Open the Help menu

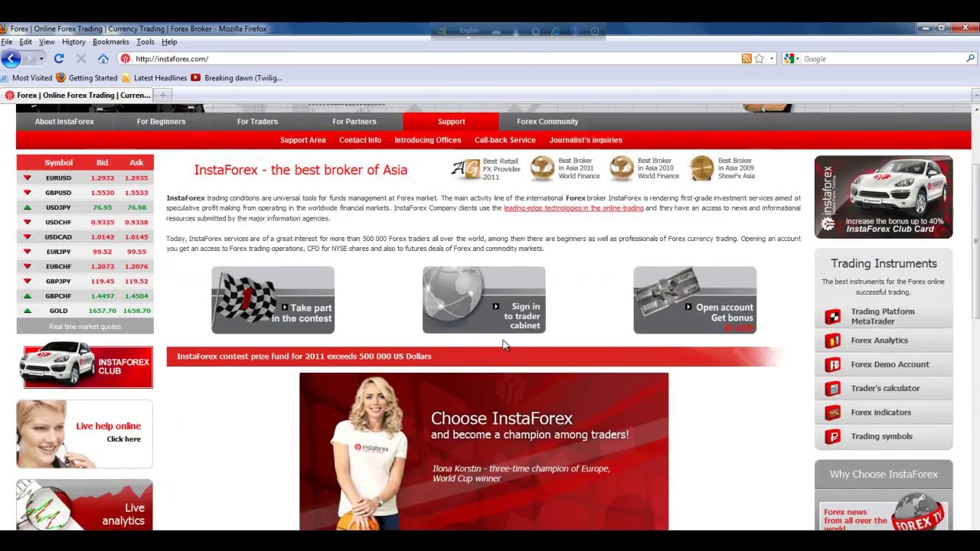pos(169,42)
